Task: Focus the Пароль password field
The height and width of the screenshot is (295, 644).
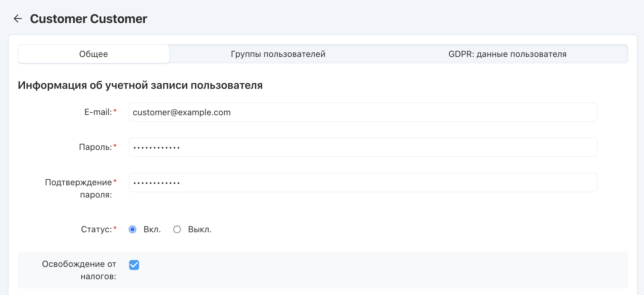Action: tap(362, 147)
